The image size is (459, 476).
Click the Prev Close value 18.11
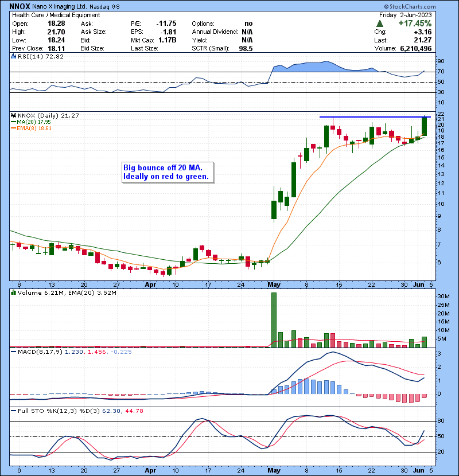[56, 48]
